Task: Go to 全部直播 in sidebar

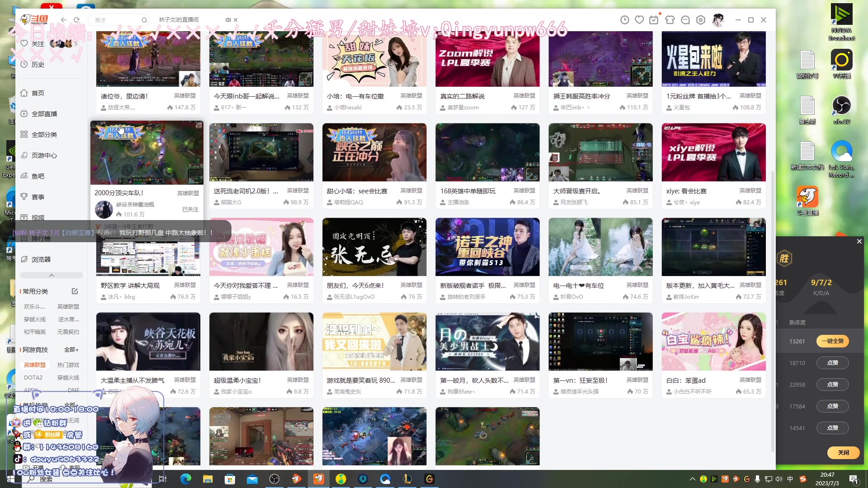Action: point(44,114)
